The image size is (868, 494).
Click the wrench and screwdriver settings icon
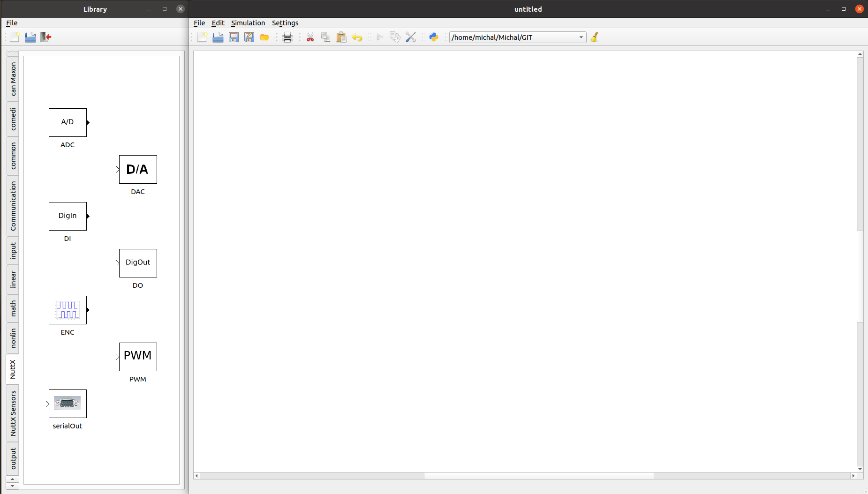tap(411, 37)
